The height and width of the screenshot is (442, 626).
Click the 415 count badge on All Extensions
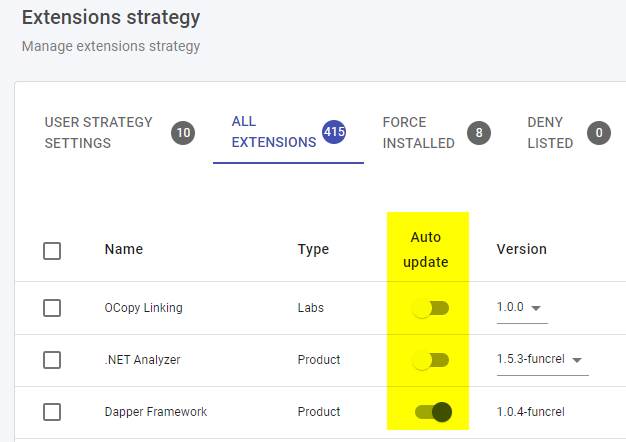[x=334, y=132]
